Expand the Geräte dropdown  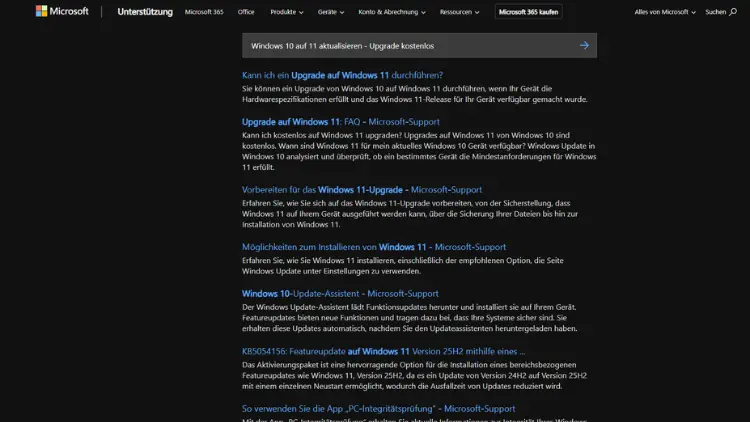pyautogui.click(x=331, y=12)
